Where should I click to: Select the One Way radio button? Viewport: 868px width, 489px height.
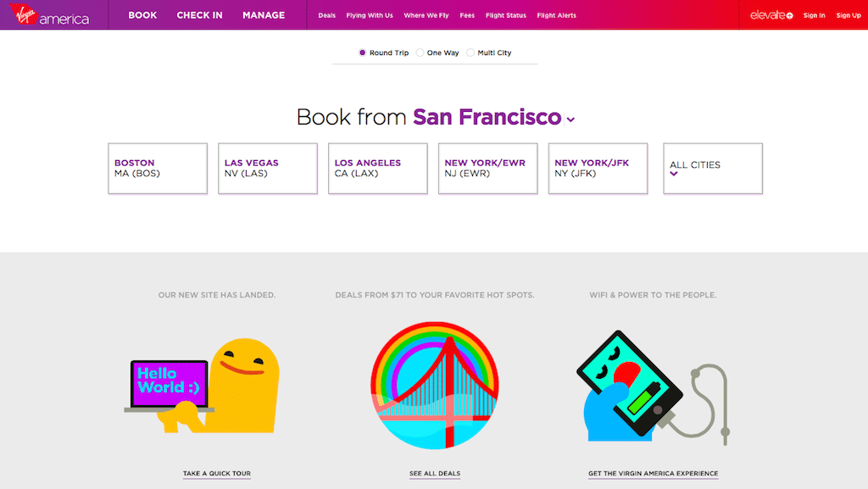[x=420, y=53]
